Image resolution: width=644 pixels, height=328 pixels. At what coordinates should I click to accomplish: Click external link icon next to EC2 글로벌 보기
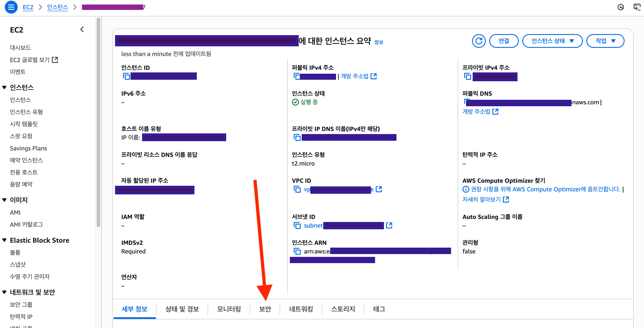coord(55,60)
